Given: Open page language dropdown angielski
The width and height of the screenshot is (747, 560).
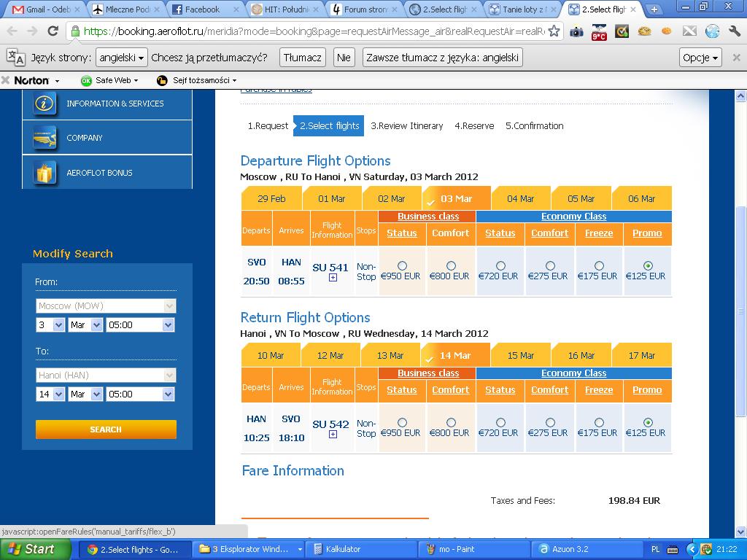Looking at the screenshot, I should click(x=122, y=58).
